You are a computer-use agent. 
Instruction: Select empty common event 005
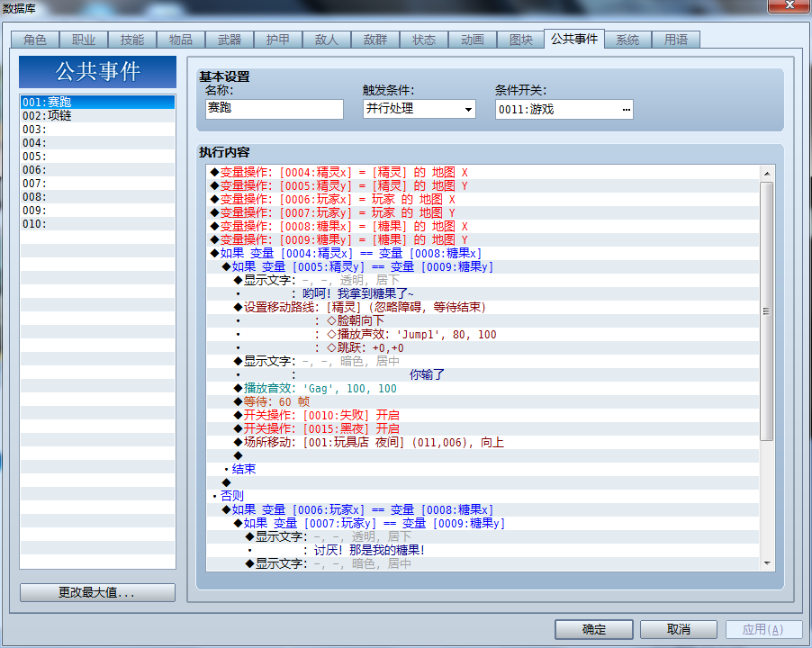point(97,157)
